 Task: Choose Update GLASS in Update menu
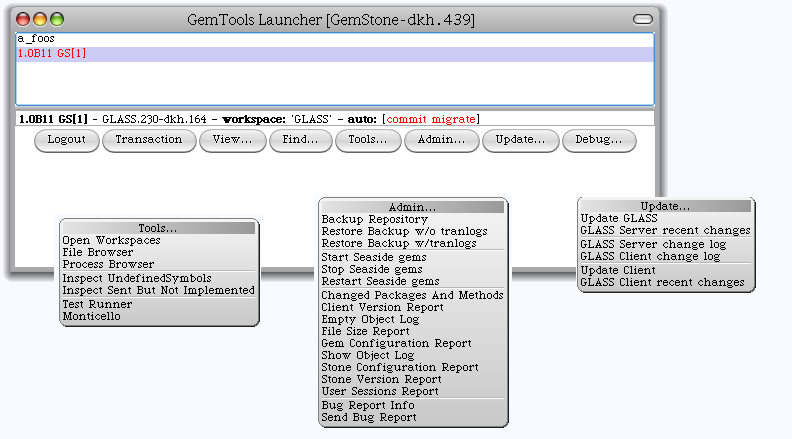click(x=666, y=218)
